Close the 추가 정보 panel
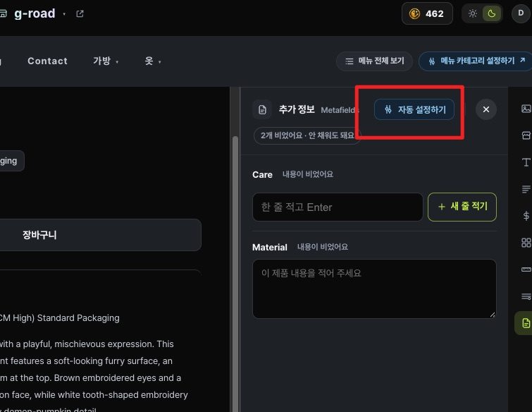 coord(486,109)
